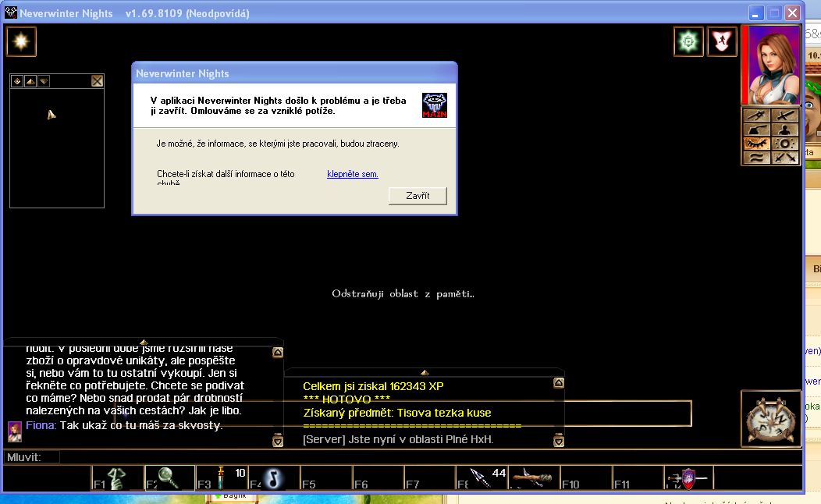821x504 pixels.
Task: Open the 'klepněte sem' link for details
Action: click(353, 174)
